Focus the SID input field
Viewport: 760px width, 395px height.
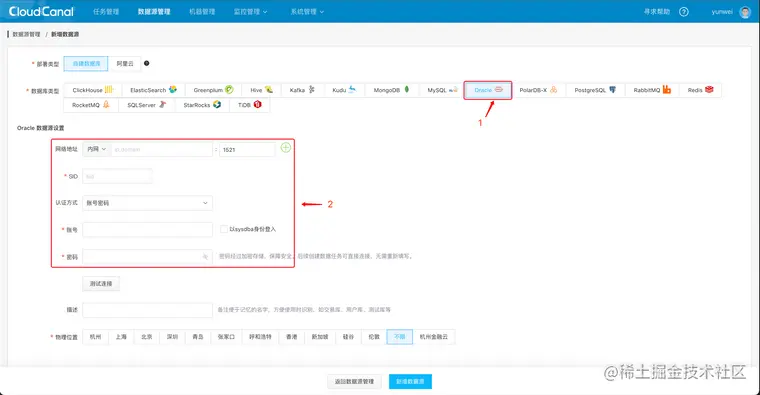point(117,176)
